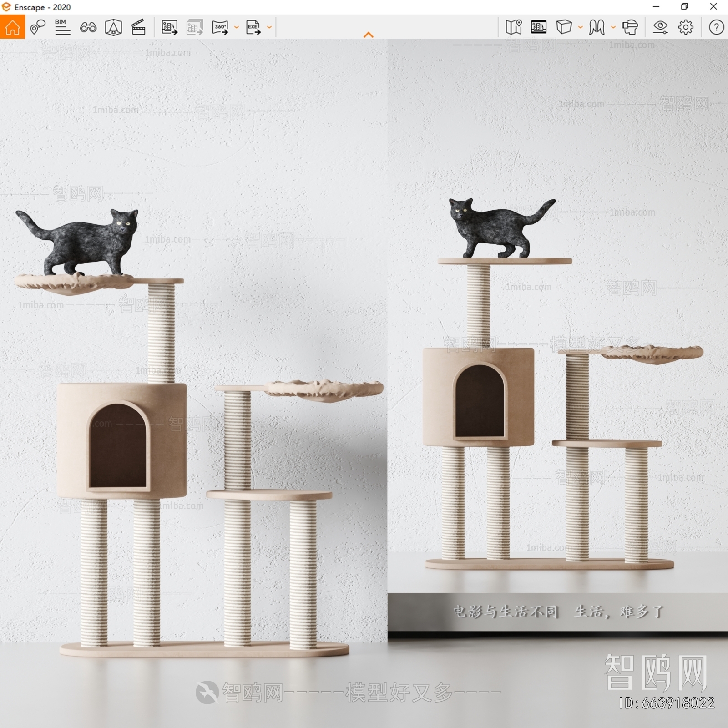Click the 360° panorama export icon
The image size is (728, 728).
220,27
